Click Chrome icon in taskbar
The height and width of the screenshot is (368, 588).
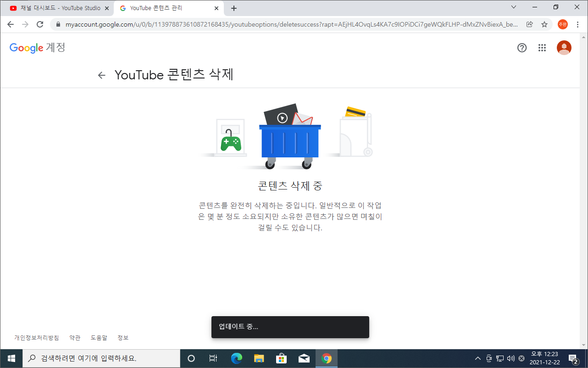tap(327, 358)
